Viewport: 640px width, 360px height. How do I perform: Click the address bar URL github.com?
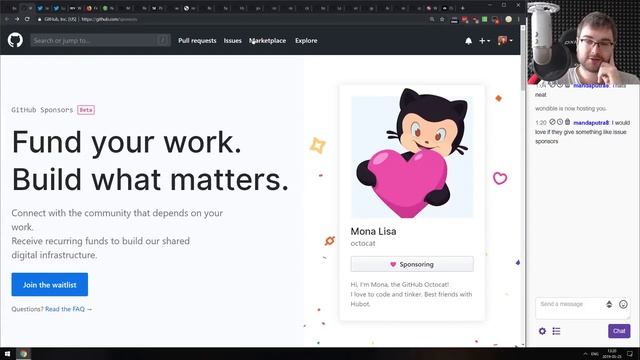pyautogui.click(x=109, y=19)
